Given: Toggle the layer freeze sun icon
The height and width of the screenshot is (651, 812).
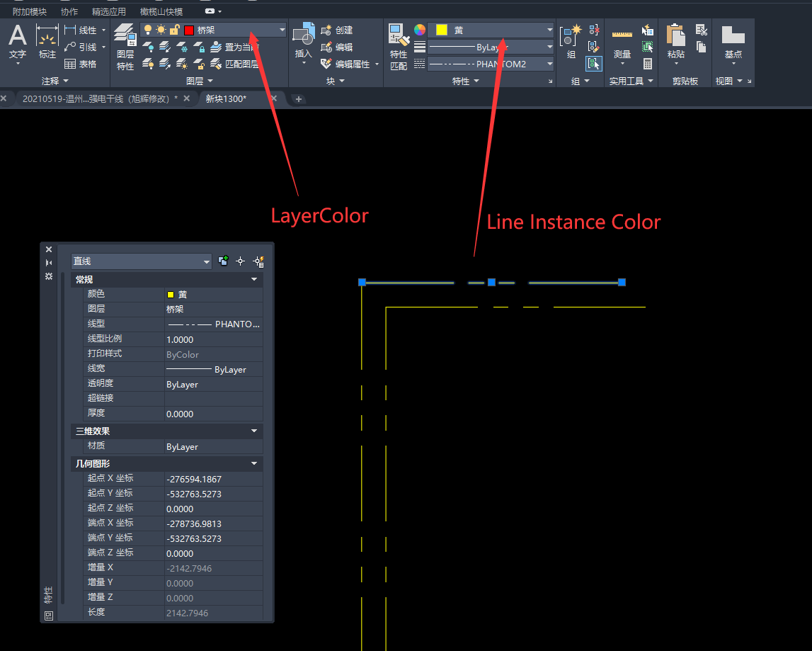Looking at the screenshot, I should (159, 30).
